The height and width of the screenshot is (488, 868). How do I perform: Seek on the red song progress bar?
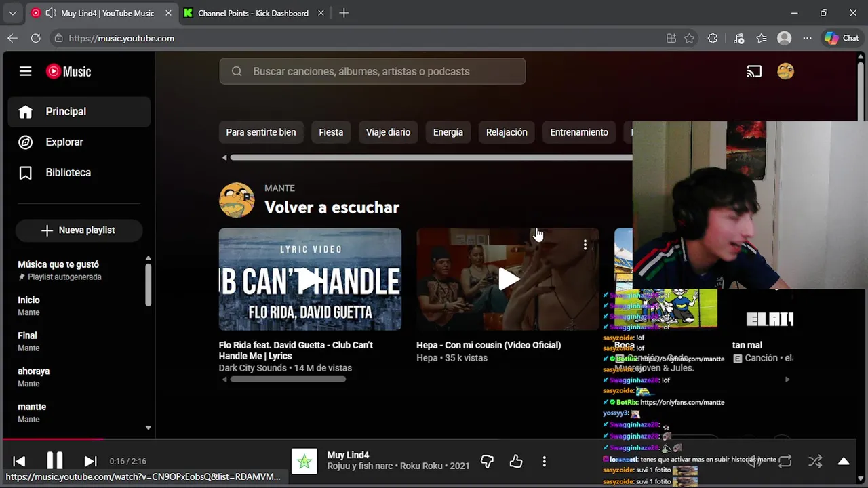[53, 439]
